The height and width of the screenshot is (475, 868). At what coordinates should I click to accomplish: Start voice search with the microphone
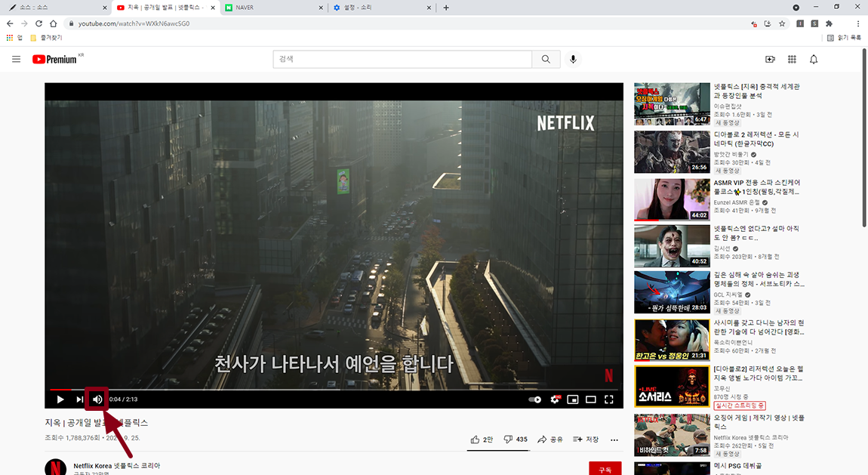click(573, 59)
